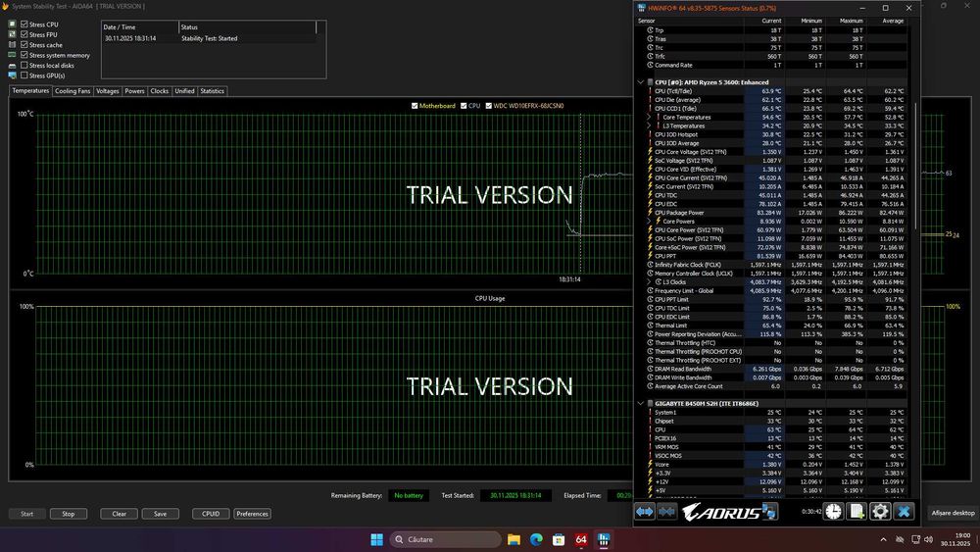Clear the stability test log

pyautogui.click(x=119, y=514)
